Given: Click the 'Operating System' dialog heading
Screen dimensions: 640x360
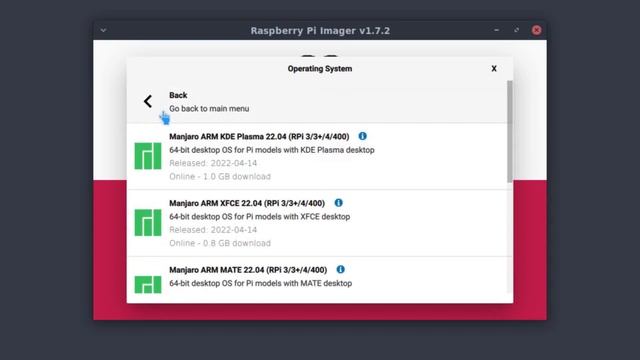Looking at the screenshot, I should (x=320, y=69).
